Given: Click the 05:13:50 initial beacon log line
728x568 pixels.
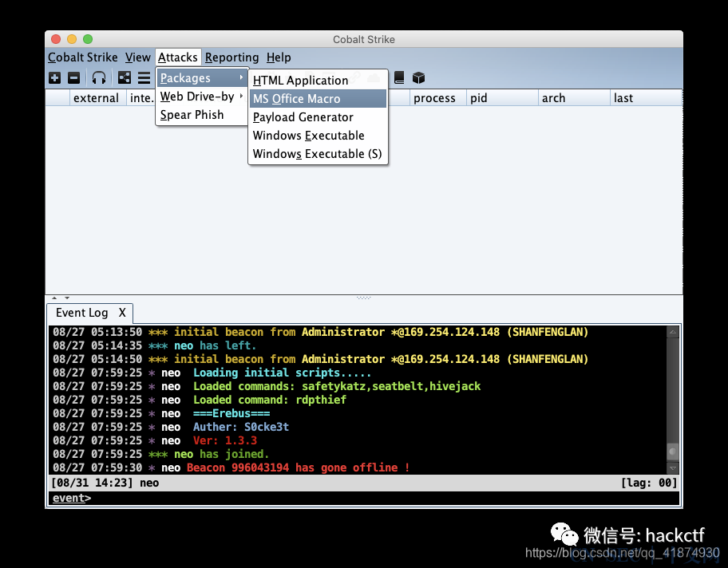Looking at the screenshot, I should 320,332.
